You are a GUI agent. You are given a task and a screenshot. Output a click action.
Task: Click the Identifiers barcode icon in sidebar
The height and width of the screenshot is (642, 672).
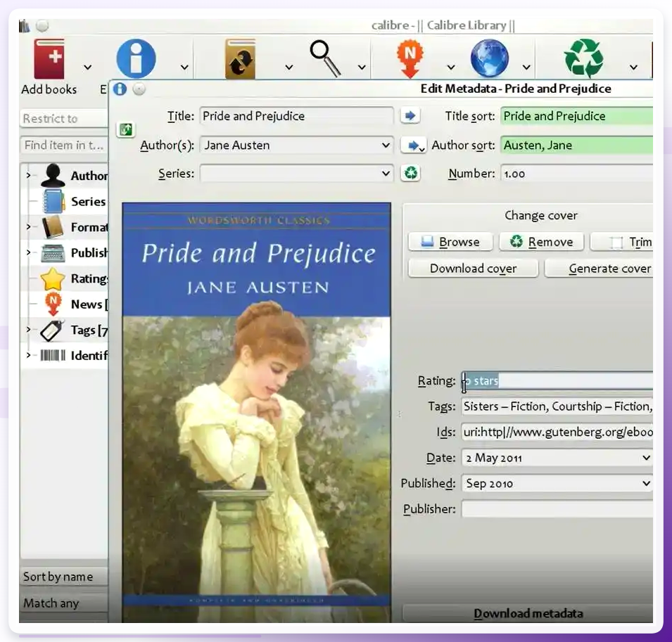pyautogui.click(x=53, y=356)
